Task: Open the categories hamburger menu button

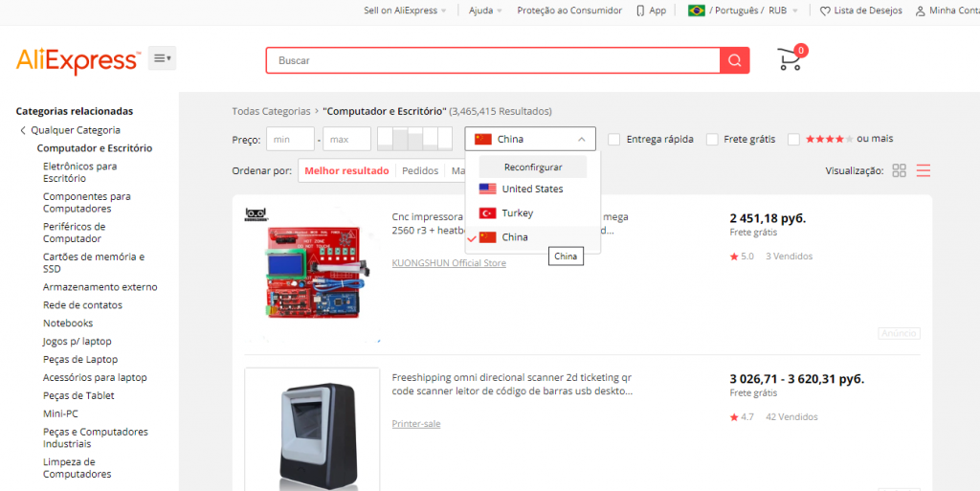Action: pyautogui.click(x=162, y=58)
